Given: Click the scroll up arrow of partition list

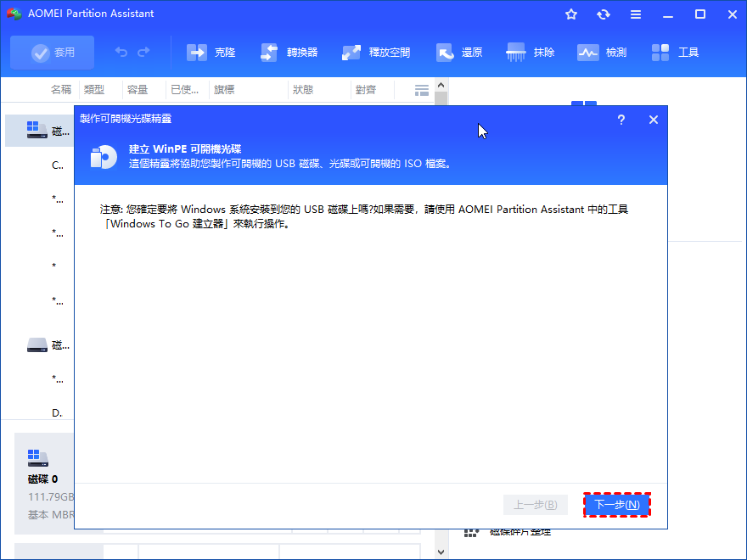Looking at the screenshot, I should pos(441,85).
